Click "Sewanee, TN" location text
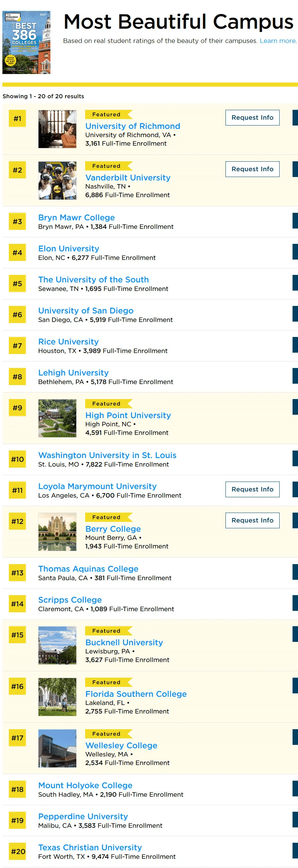The width and height of the screenshot is (298, 868). tap(58, 289)
